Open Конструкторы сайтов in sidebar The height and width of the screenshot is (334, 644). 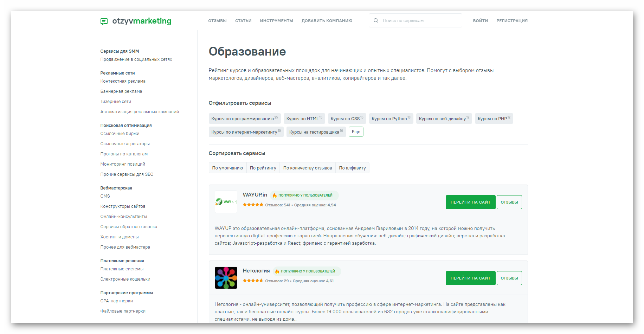click(x=123, y=206)
